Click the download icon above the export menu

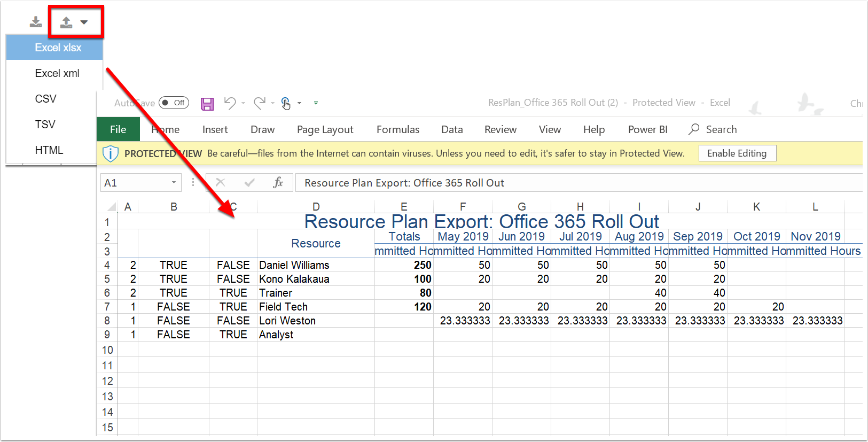pos(36,22)
